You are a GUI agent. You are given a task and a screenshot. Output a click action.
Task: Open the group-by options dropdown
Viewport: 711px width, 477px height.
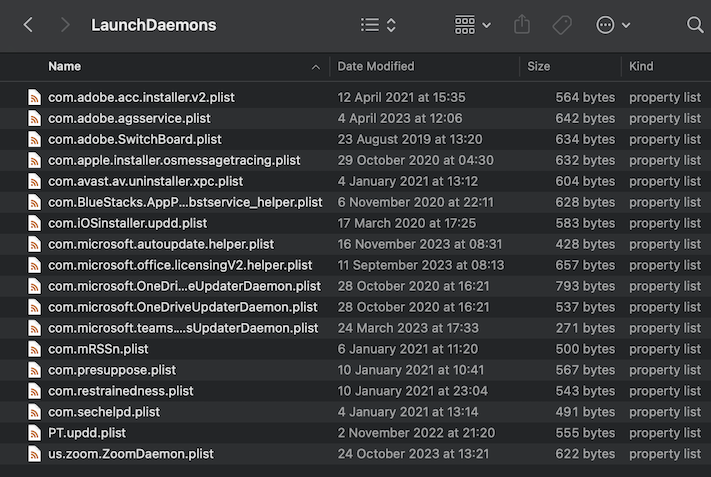tap(473, 25)
